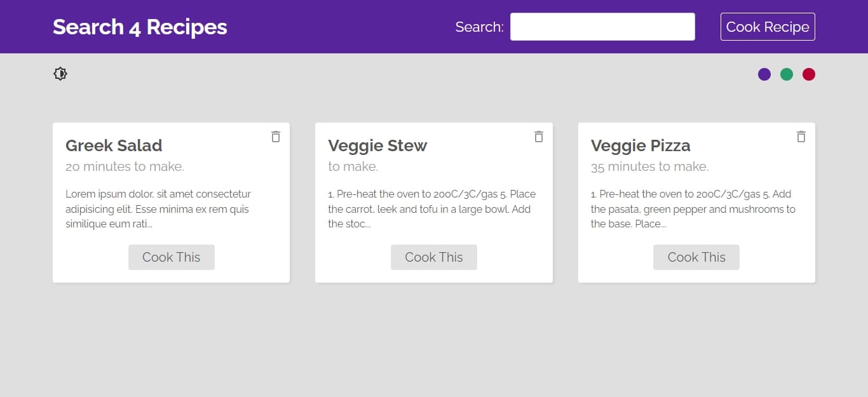Click the Veggie Pizza title
This screenshot has height=397, width=868.
(641, 145)
